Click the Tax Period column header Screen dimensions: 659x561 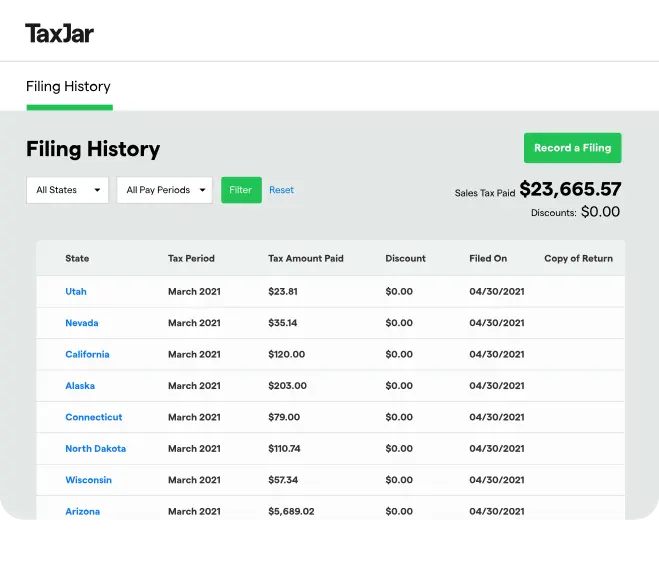[191, 258]
